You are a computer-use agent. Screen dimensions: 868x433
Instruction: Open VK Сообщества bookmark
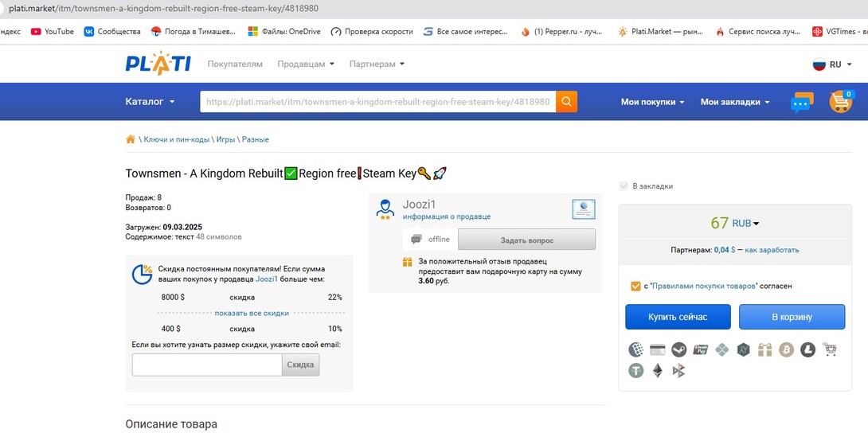pyautogui.click(x=112, y=32)
